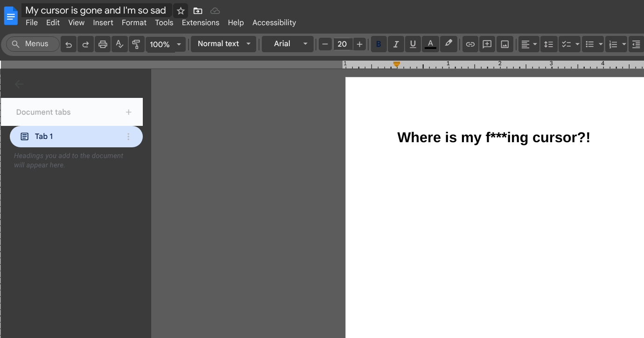Viewport: 644px width, 338px height.
Task: Insert an image
Action: [x=504, y=44]
